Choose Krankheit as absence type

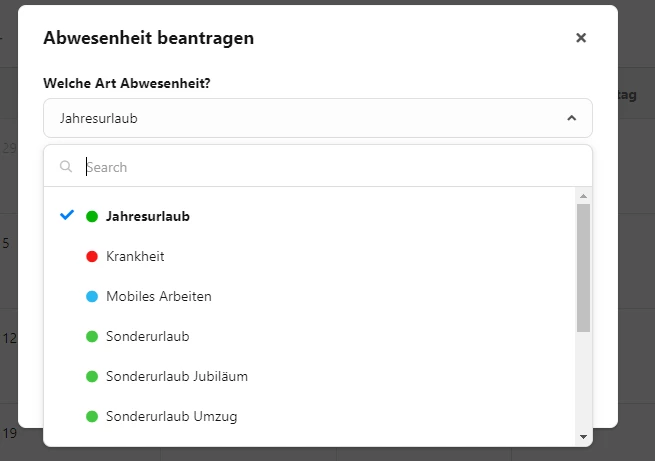[310, 256]
